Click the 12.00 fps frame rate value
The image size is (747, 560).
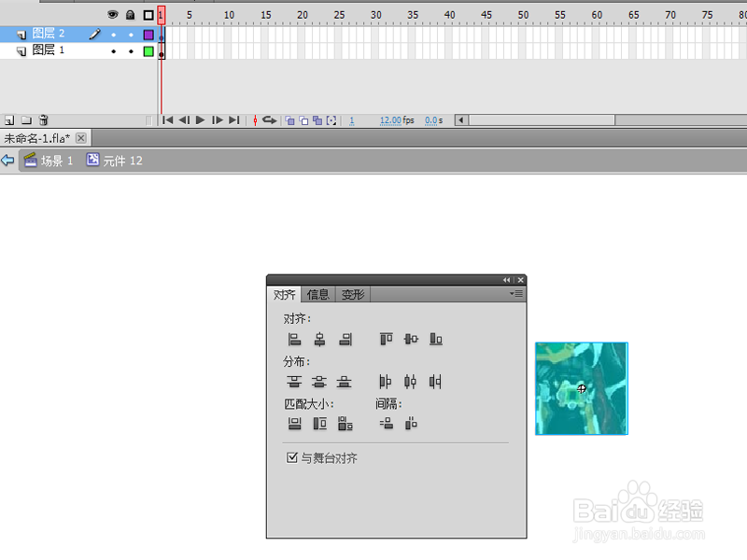pyautogui.click(x=391, y=120)
